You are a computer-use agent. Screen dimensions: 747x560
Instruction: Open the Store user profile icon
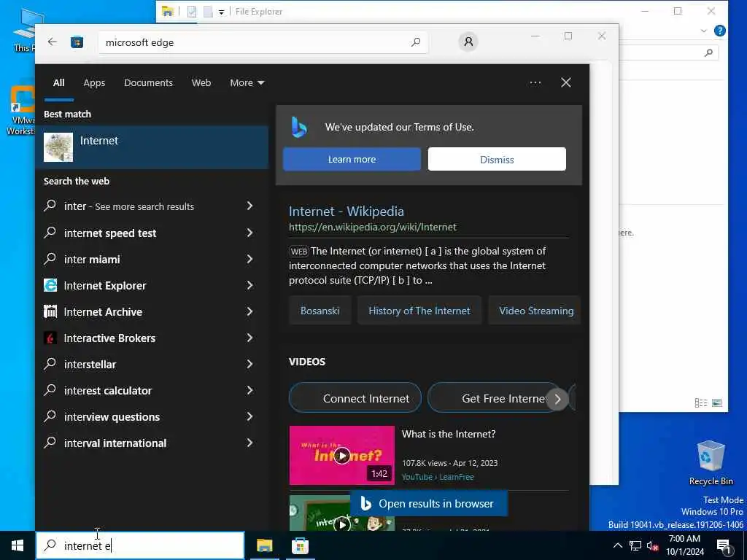pos(468,42)
